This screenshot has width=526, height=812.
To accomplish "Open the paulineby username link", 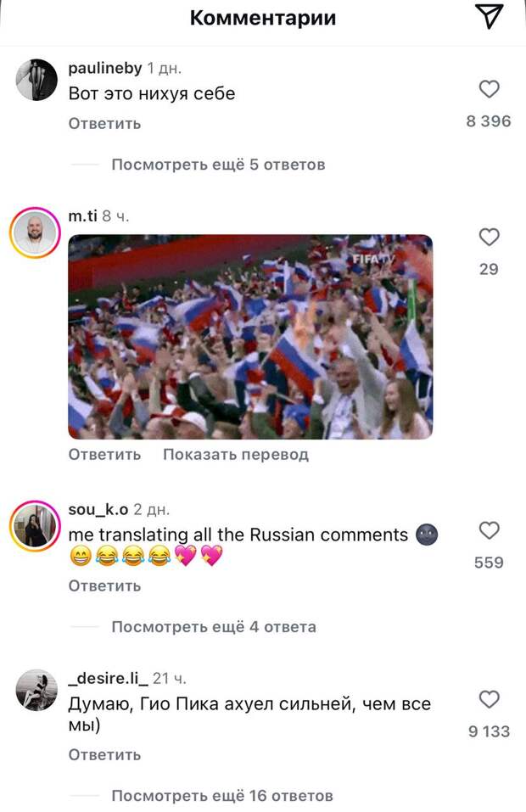I will coord(105,69).
